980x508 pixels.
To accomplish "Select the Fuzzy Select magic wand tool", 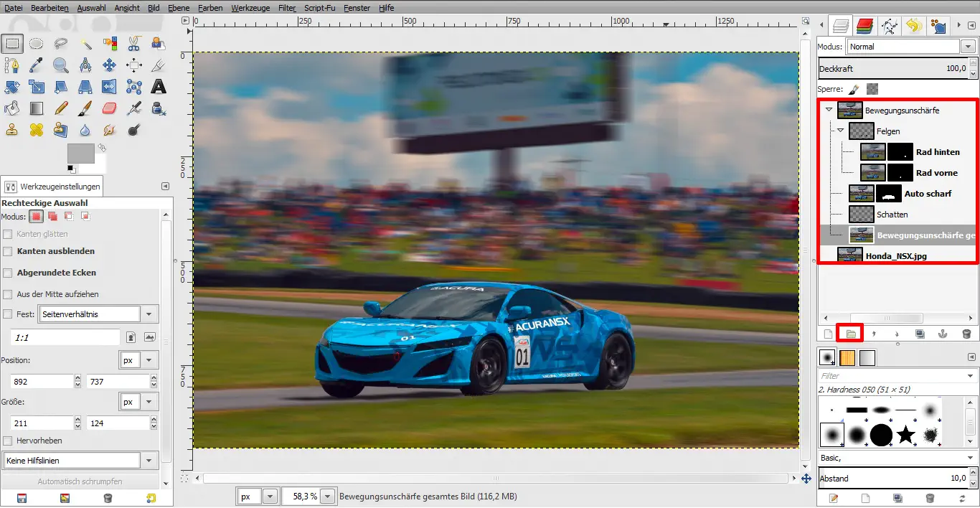I will 85,44.
